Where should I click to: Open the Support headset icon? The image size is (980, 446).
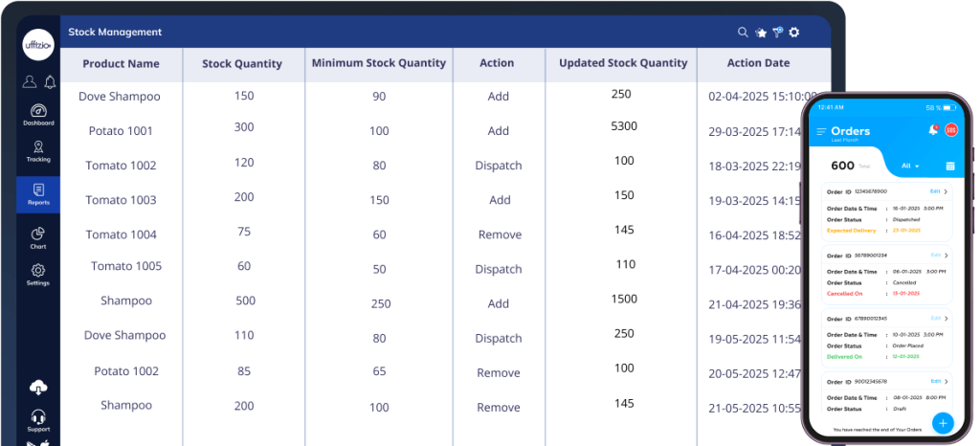38,419
